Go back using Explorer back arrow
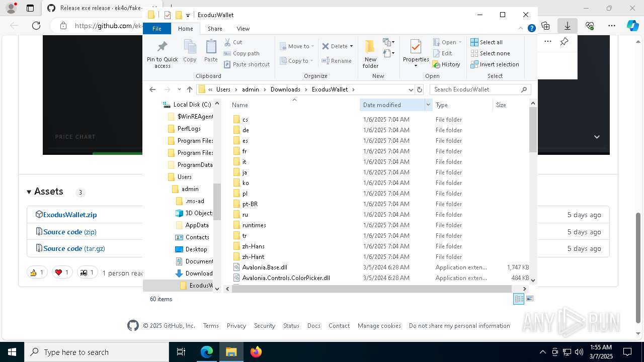Viewport: 644px width, 362px height. [x=152, y=89]
